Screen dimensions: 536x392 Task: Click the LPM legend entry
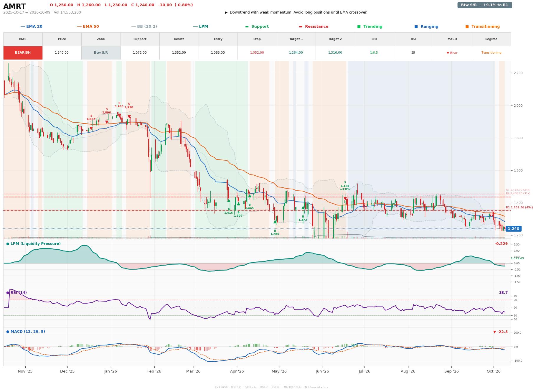(200, 27)
